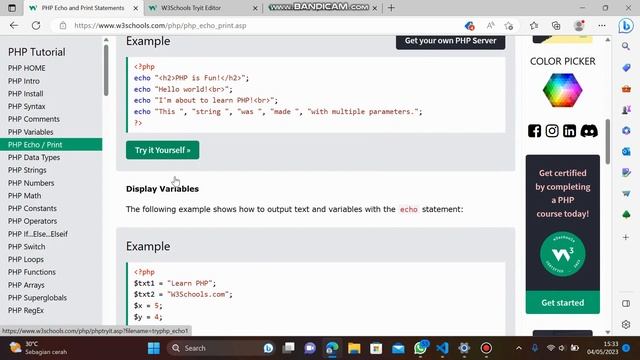Open the sidebar shopping tag icon
Image resolution: width=640 pixels, height=360 pixels.
626,67
